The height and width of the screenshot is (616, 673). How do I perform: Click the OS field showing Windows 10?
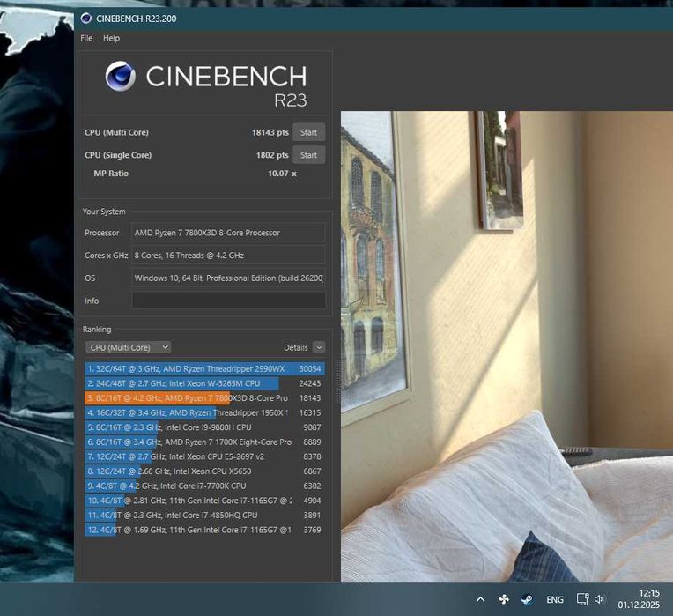(228, 278)
